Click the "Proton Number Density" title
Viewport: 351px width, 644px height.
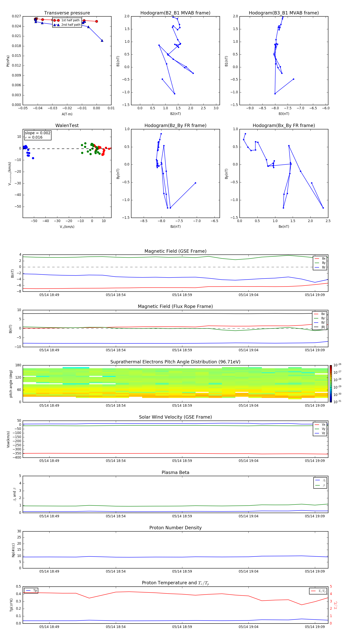175,528
